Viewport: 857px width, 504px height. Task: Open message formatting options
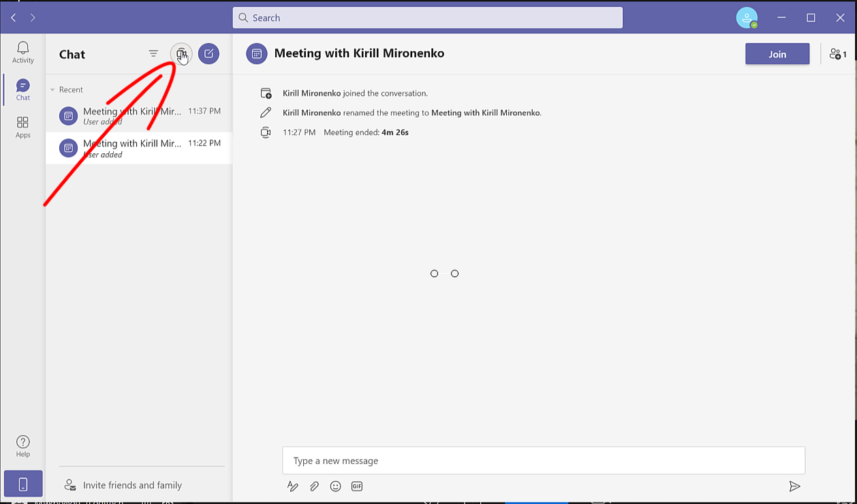pos(293,486)
